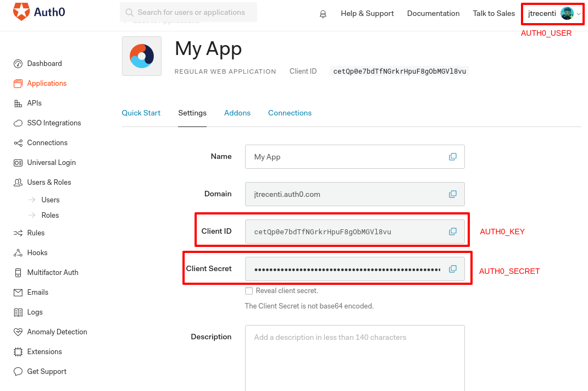Click the Domain field
Image resolution: width=588 pixels, height=391 pixels.
(355, 194)
